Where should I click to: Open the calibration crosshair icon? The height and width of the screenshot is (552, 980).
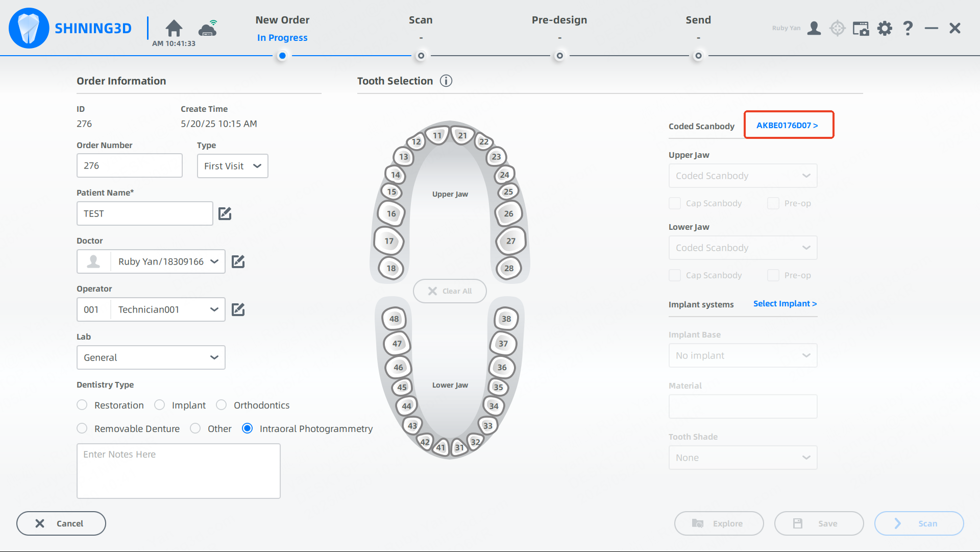click(x=838, y=28)
